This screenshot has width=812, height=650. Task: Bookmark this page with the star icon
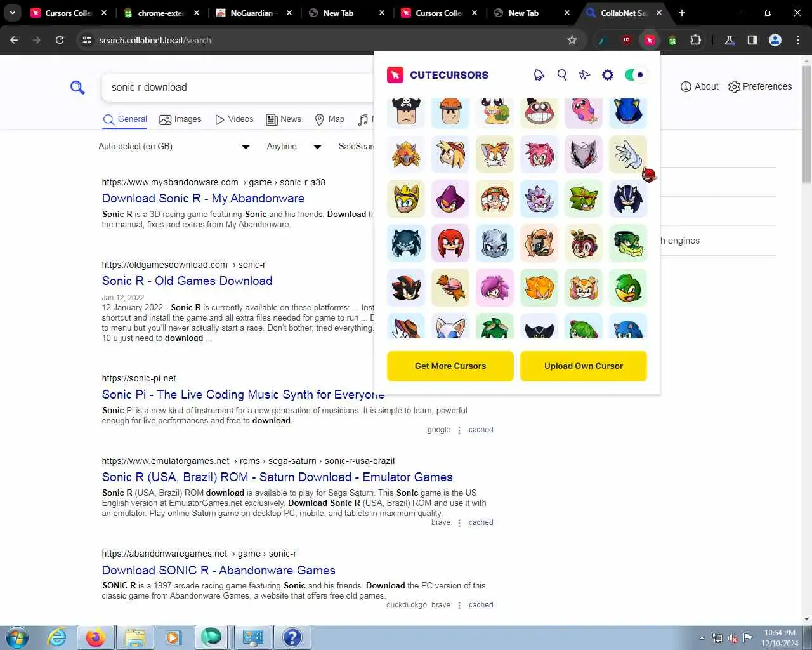tap(572, 40)
